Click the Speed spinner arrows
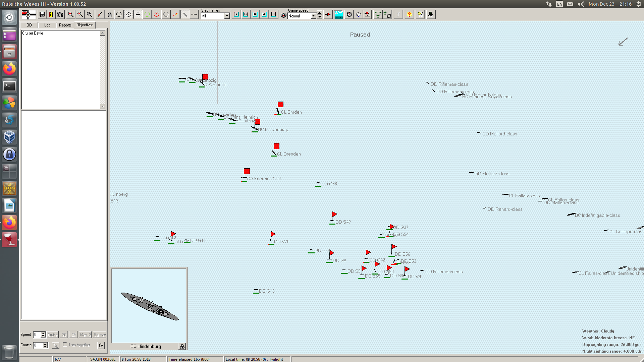Viewport: 644px width, 362px height. click(x=43, y=335)
